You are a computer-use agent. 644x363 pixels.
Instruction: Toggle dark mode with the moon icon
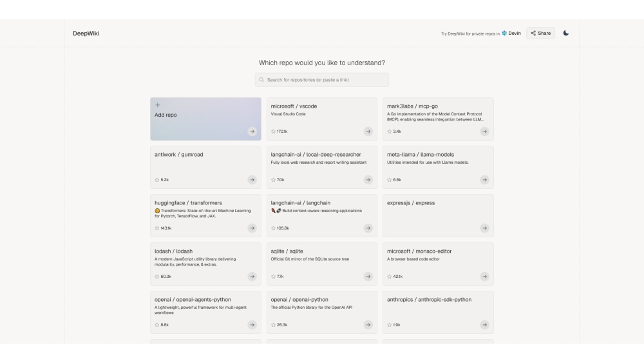[x=566, y=33]
